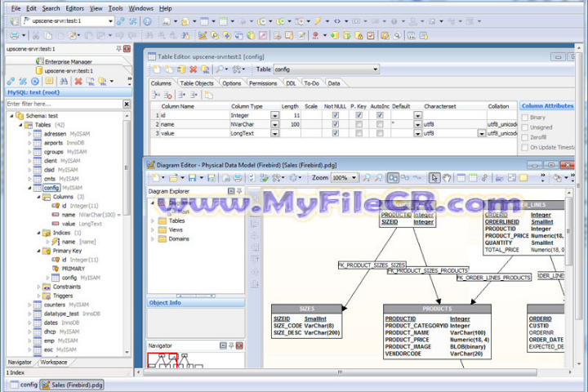
Task: Click the binoculars search icon in second toolbar
Action: 149,36
